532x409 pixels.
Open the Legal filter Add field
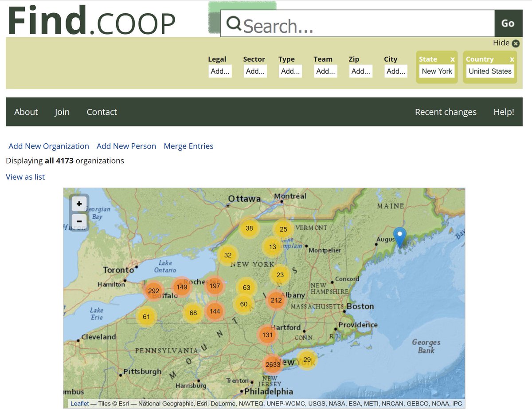[x=220, y=71]
